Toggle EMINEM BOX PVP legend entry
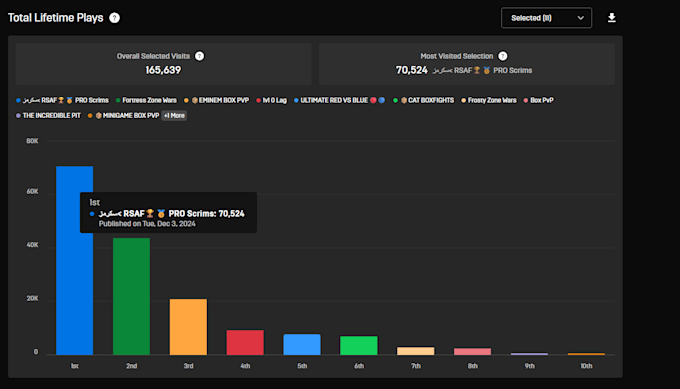Image resolution: width=680 pixels, height=389 pixels. [x=216, y=100]
